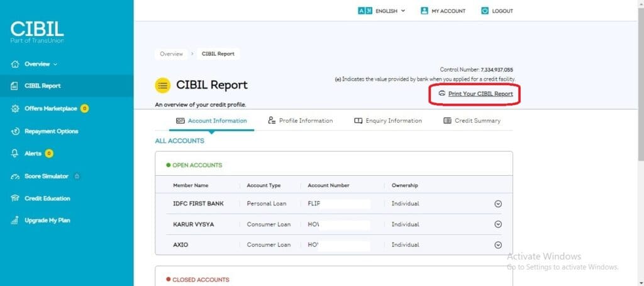The width and height of the screenshot is (644, 286).
Task: Switch to the Account Information tab
Action: [x=211, y=121]
